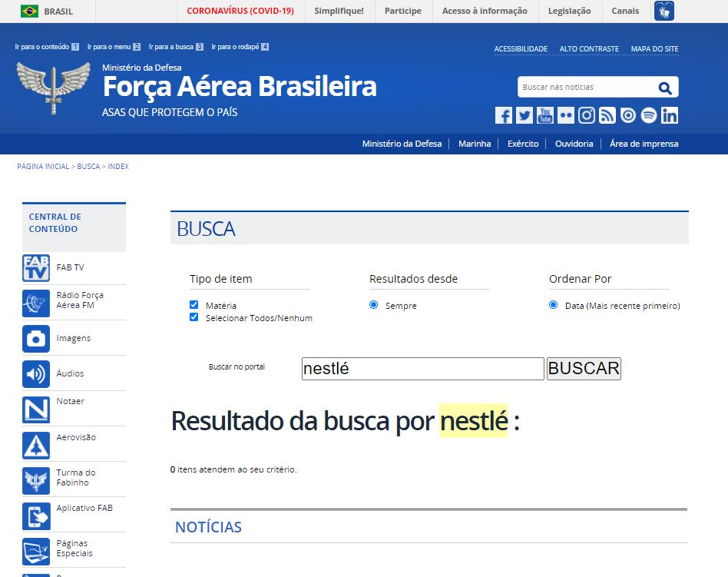Open the Notaer N icon
Viewport: 728px width, 577px height.
coord(36,410)
